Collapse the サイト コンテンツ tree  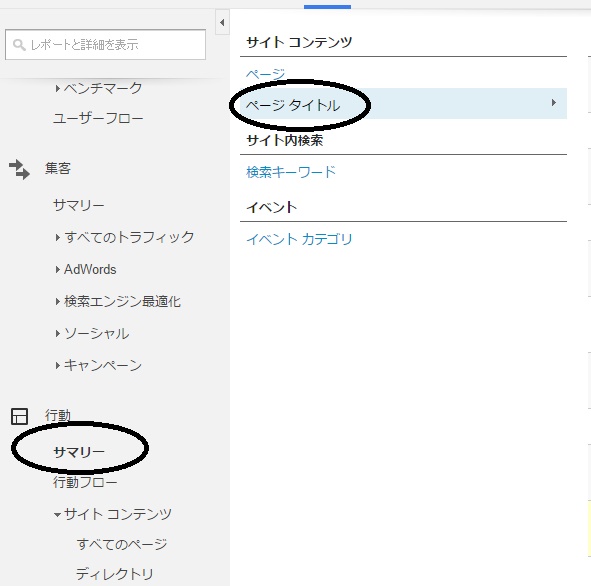click(x=57, y=514)
